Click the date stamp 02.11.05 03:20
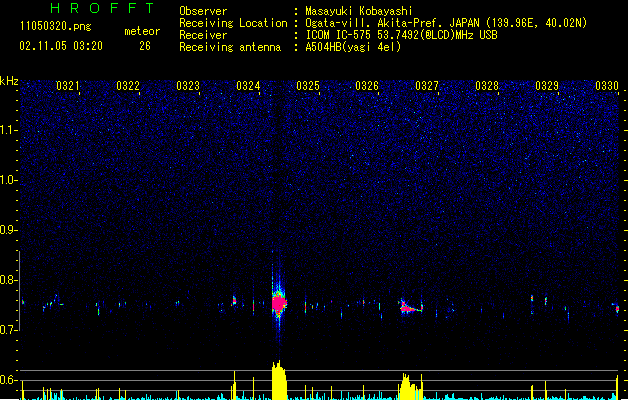The height and width of the screenshot is (400, 629). [61, 46]
